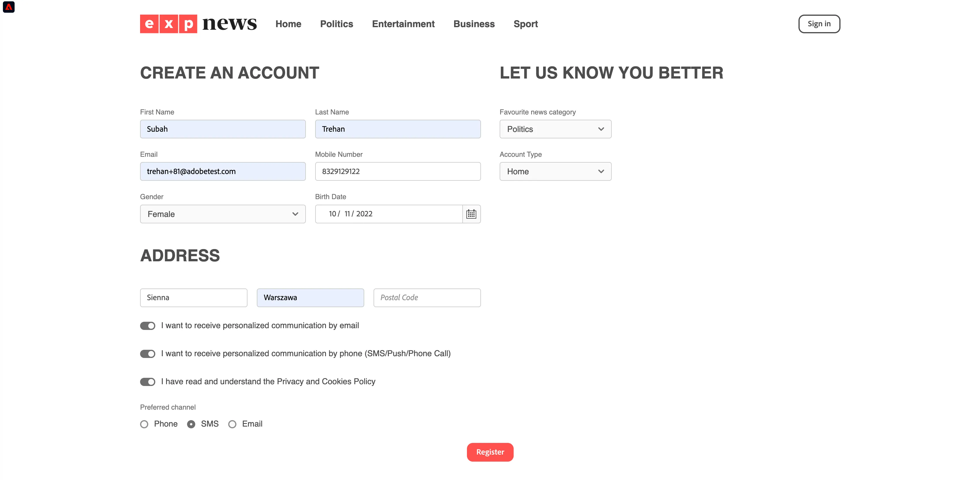Click the Sign in button

point(819,24)
